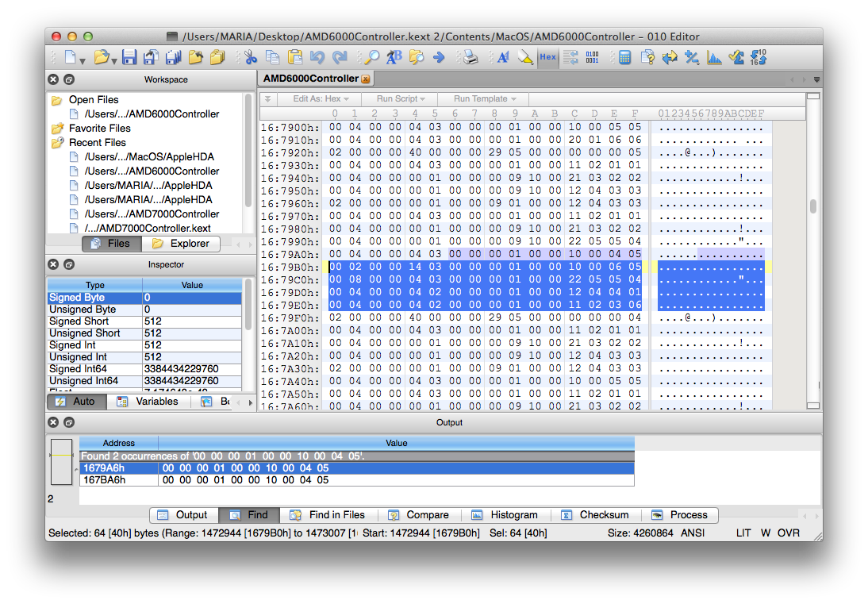
Task: Open the Compare tab
Action: tap(419, 515)
